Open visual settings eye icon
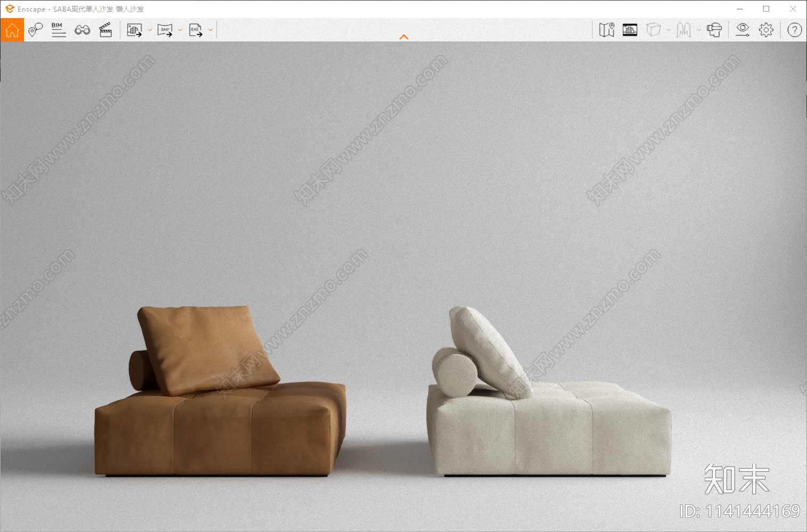The width and height of the screenshot is (807, 532). (x=743, y=30)
